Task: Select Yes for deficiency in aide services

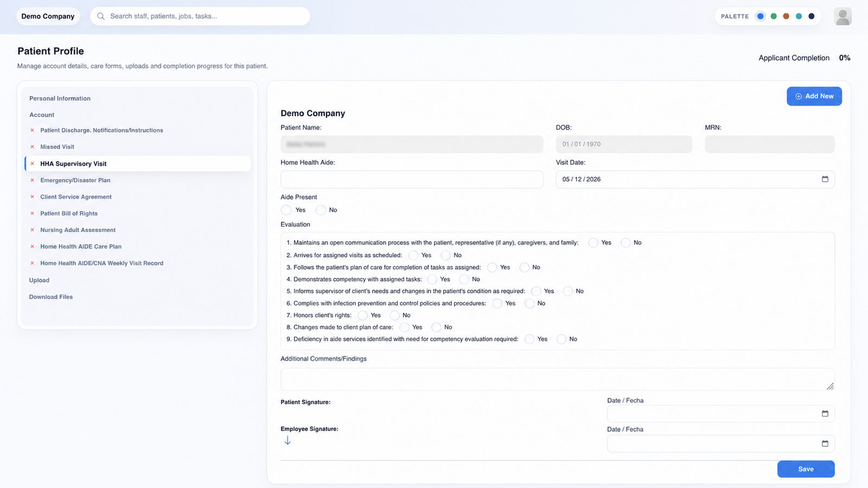Action: [529, 339]
